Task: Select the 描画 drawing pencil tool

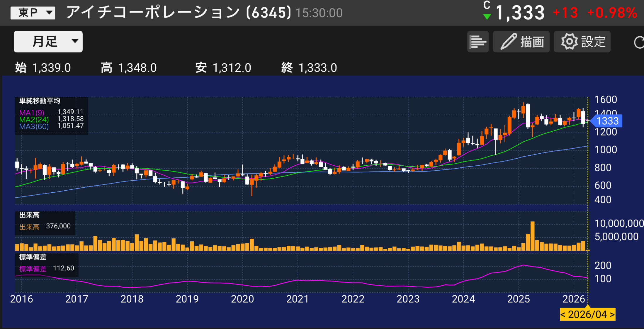Action: point(521,41)
